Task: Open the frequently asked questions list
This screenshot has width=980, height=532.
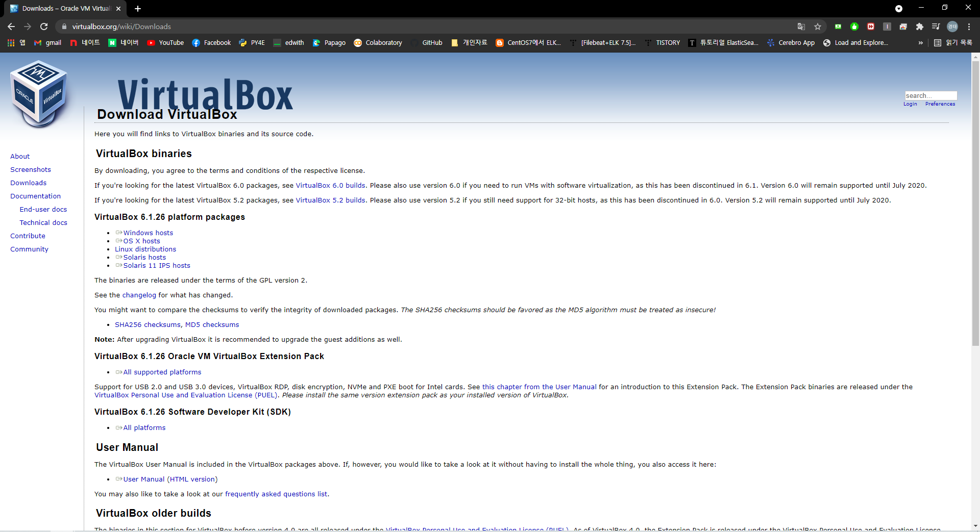Action: point(276,494)
